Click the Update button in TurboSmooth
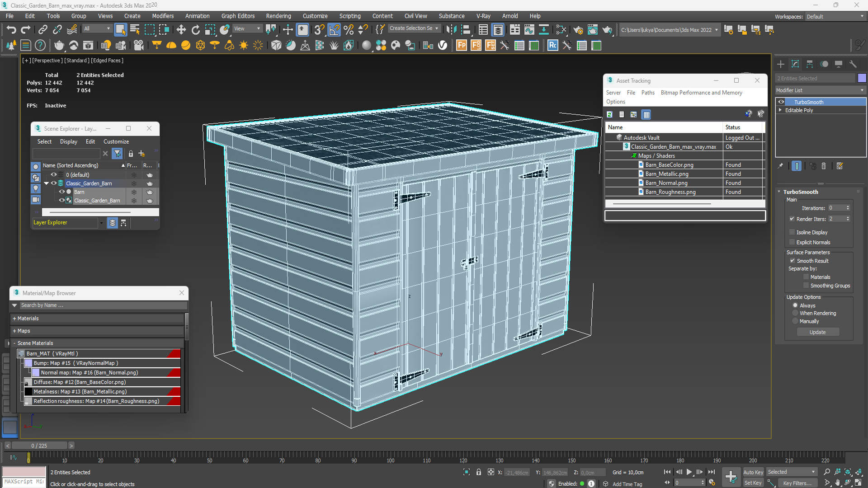 [817, 332]
